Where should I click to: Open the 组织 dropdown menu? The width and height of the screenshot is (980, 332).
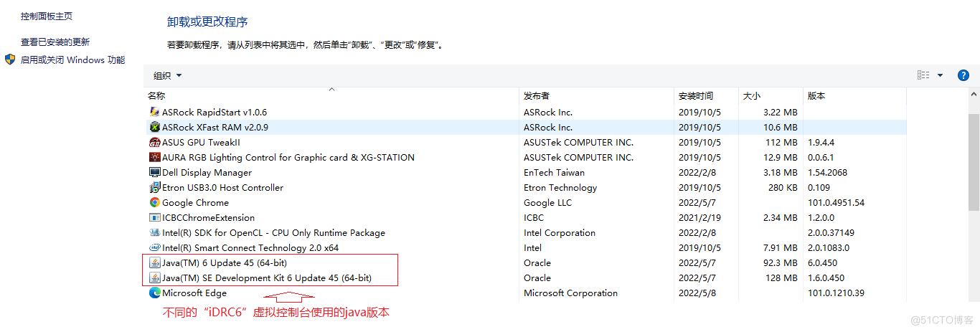tap(168, 75)
